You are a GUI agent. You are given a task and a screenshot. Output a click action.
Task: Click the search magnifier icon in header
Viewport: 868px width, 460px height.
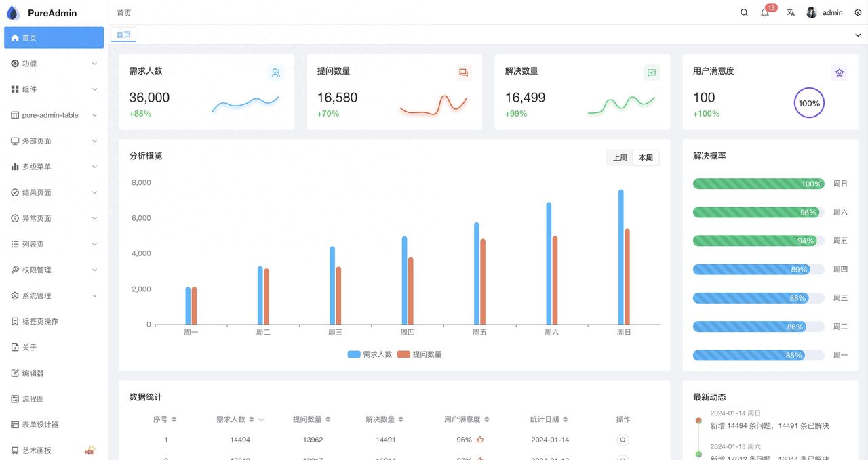click(x=744, y=13)
